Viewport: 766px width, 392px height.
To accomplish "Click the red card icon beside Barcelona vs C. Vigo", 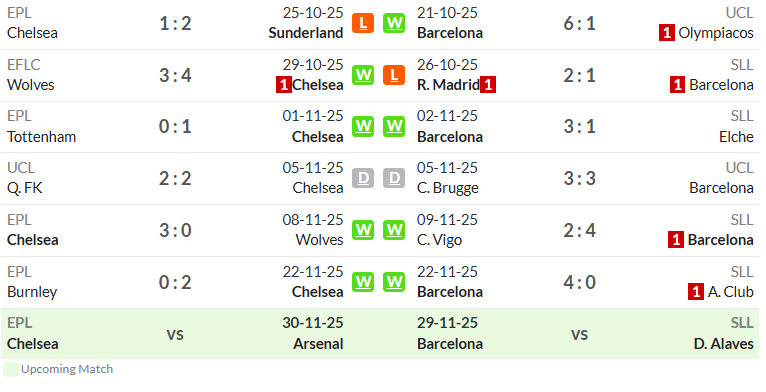I will [x=676, y=240].
